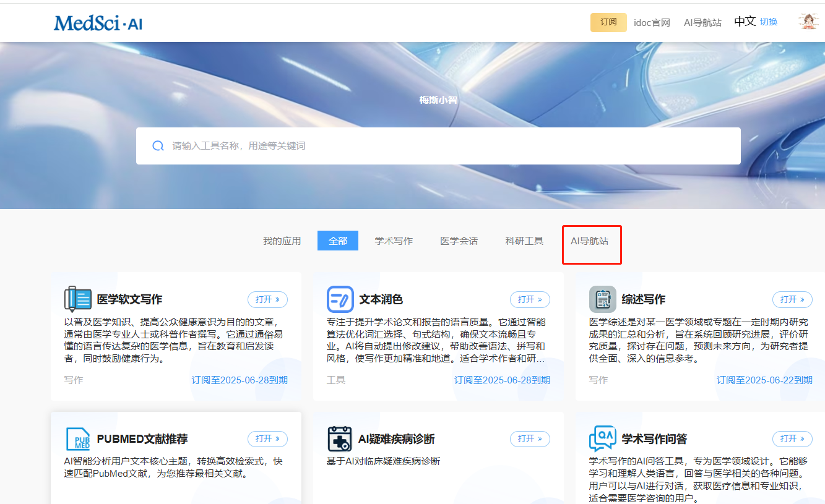Switch to the 学术写作 tab
The width and height of the screenshot is (825, 504).
tap(394, 241)
